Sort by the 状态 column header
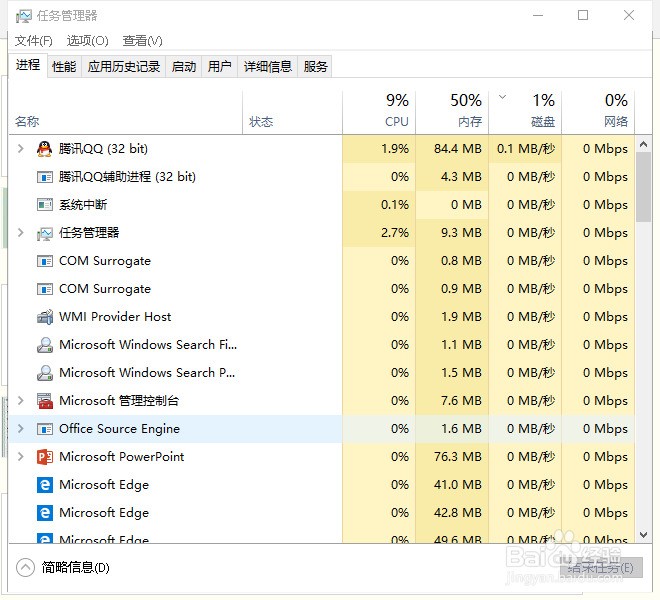Image resolution: width=660 pixels, height=600 pixels. click(x=293, y=112)
